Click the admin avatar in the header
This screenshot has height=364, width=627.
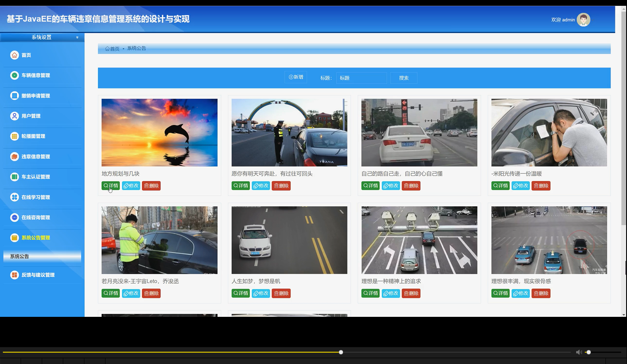click(584, 19)
